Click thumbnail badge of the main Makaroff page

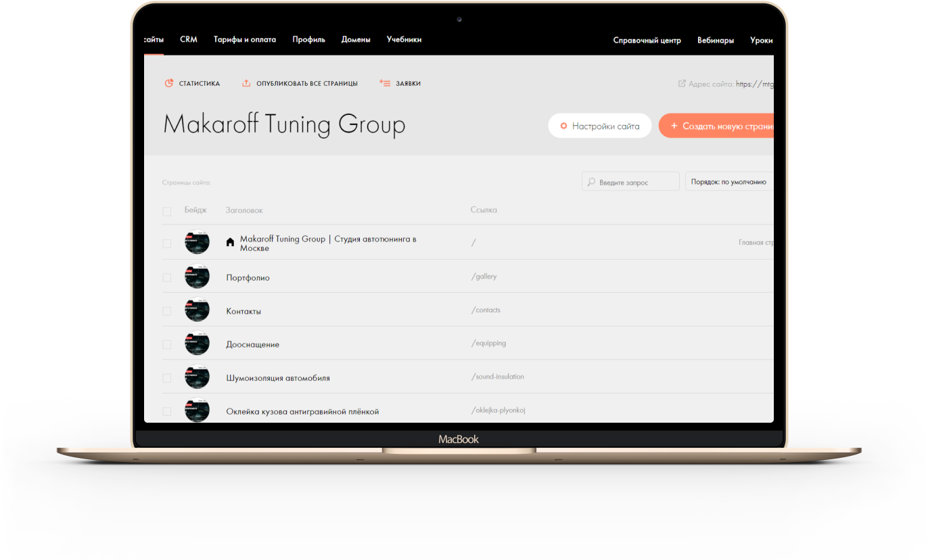click(197, 242)
